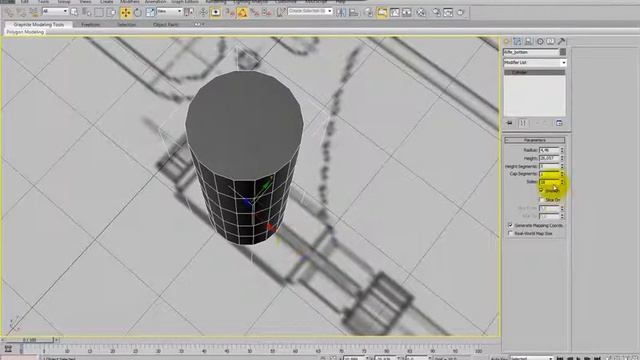Activate the Select and Rotate tool
Image resolution: width=640 pixels, height=360 pixels.
click(x=138, y=13)
